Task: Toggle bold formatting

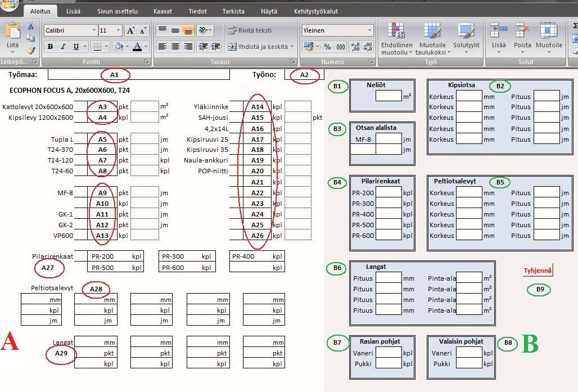Action: tap(50, 47)
